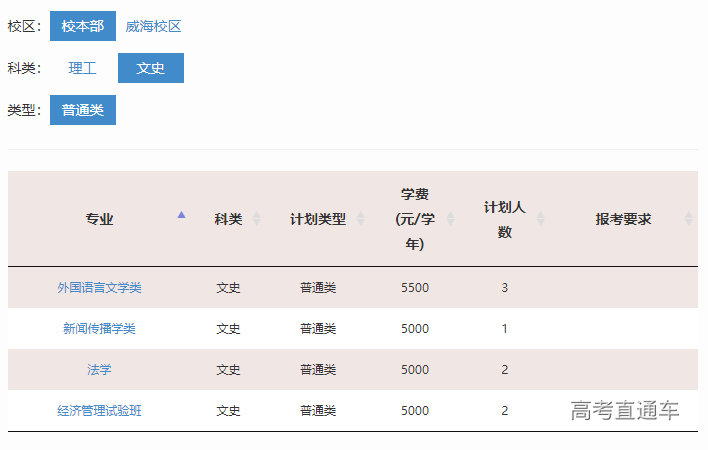Click plan count 2 in 法学 row
Viewport: 708px width, 450px height.
pyautogui.click(x=504, y=370)
